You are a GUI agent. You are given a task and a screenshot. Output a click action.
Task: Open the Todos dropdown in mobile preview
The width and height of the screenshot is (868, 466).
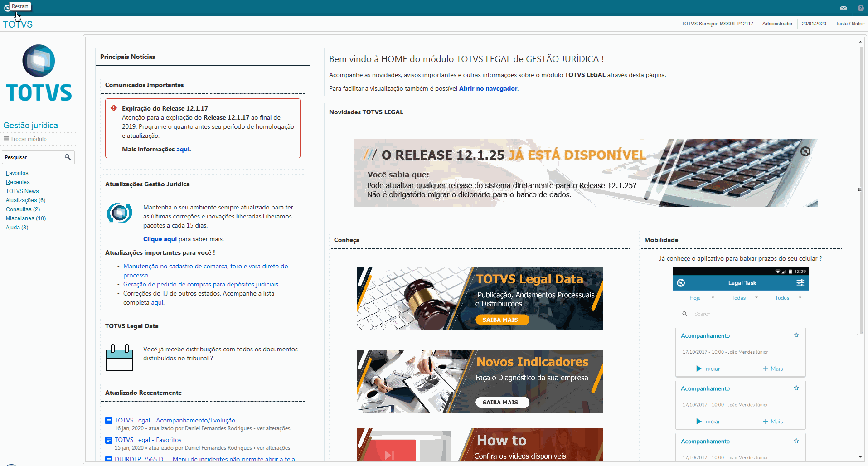[788, 298]
